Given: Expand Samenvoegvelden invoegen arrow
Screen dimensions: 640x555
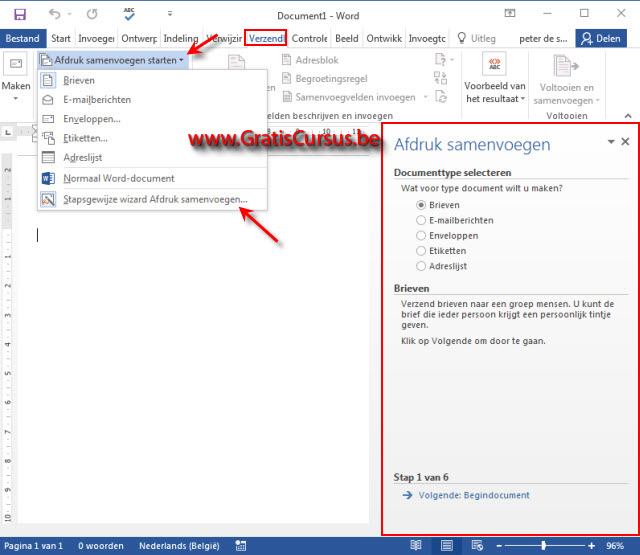Looking at the screenshot, I should pyautogui.click(x=425, y=97).
